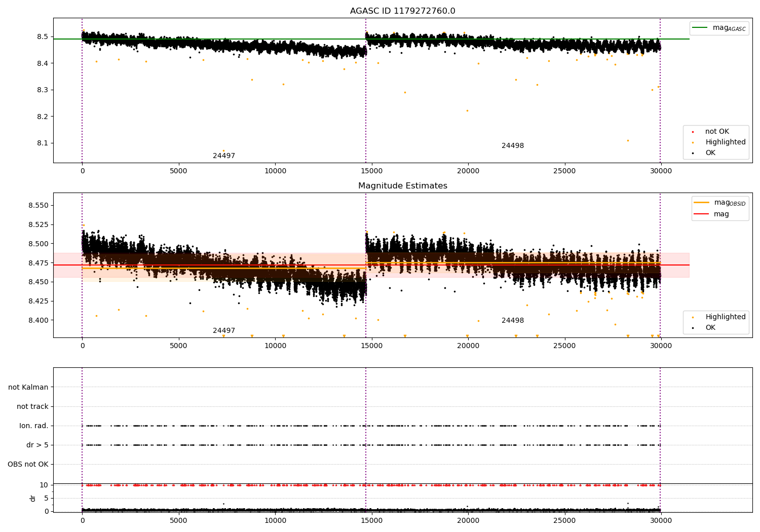Click the '8.3' tick on the top plot
Screen dimensions: 760x532
click(x=42, y=90)
